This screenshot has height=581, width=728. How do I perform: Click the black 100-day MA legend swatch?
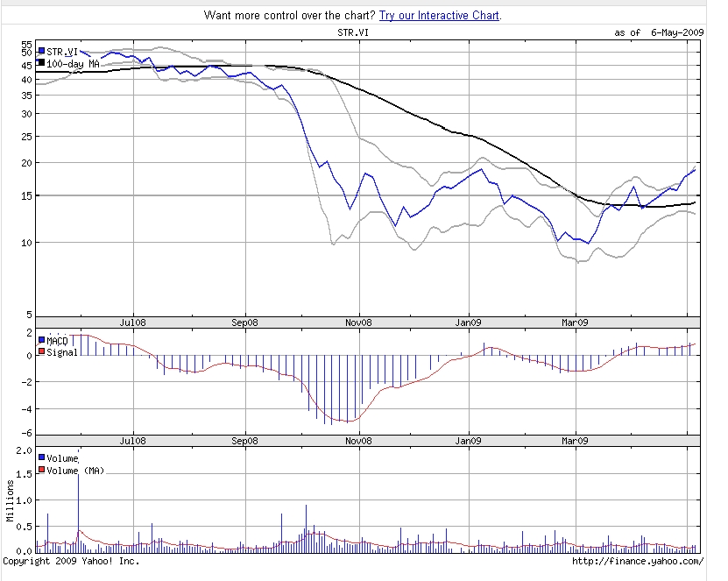(41, 63)
